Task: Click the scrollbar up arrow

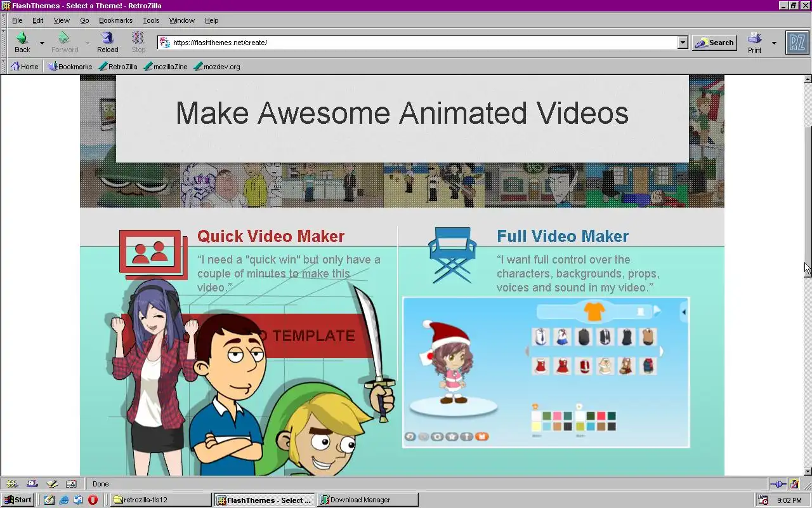Action: click(808, 79)
